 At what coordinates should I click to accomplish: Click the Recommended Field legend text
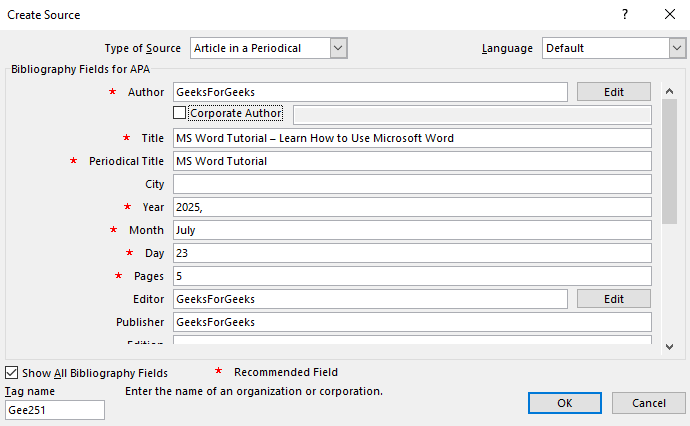pyautogui.click(x=286, y=372)
